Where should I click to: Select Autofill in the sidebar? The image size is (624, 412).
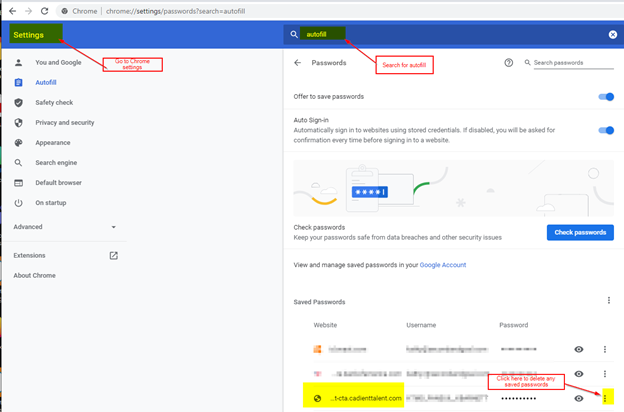tap(46, 82)
